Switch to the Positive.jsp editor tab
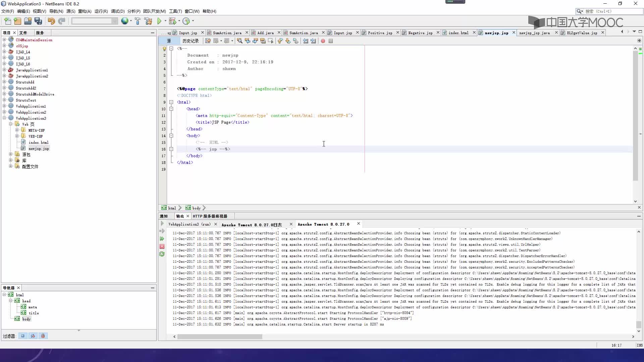 click(380, 33)
